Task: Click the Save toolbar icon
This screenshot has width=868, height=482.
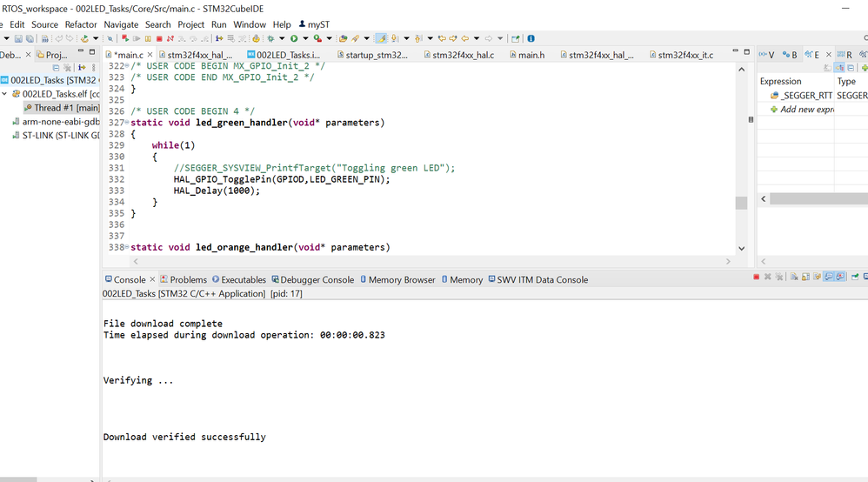Action: (x=18, y=39)
